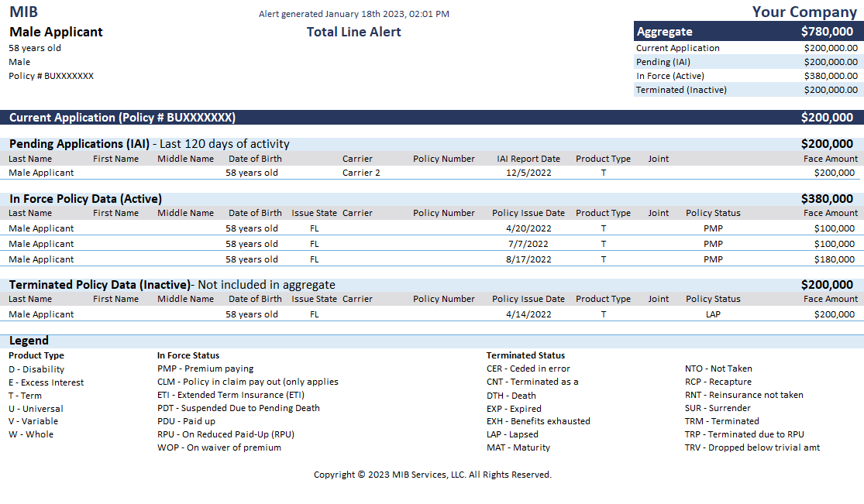The image size is (864, 504).
Task: Select the IAI Report Date column header
Action: (528, 159)
